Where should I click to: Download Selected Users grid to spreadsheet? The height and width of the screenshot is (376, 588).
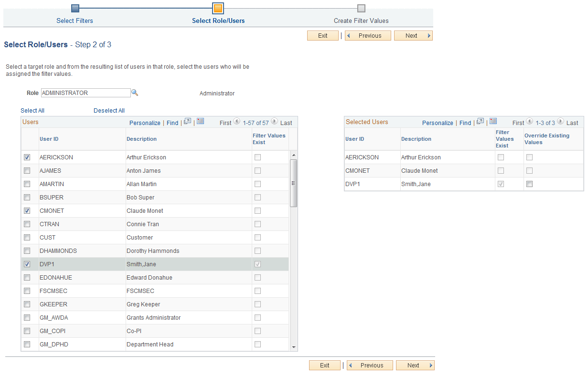(x=493, y=121)
